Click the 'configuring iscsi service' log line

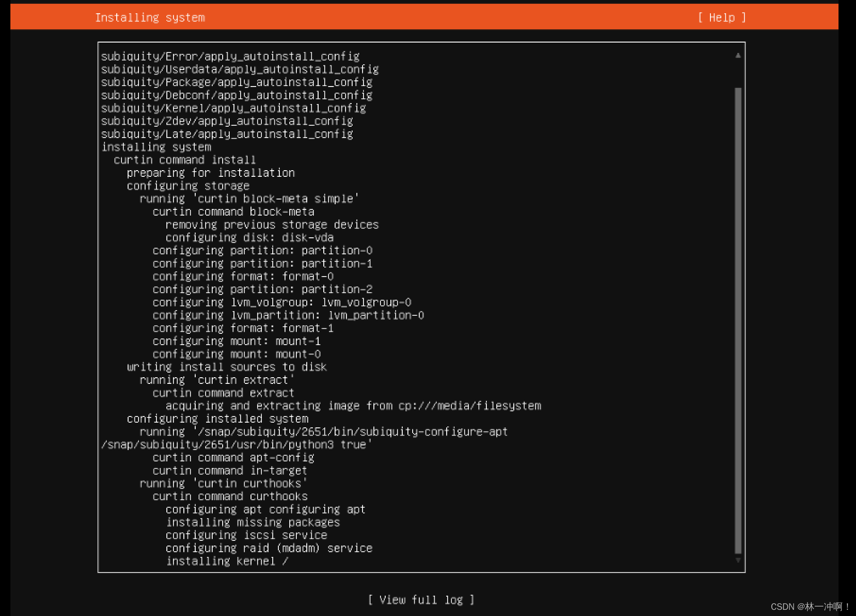point(246,535)
